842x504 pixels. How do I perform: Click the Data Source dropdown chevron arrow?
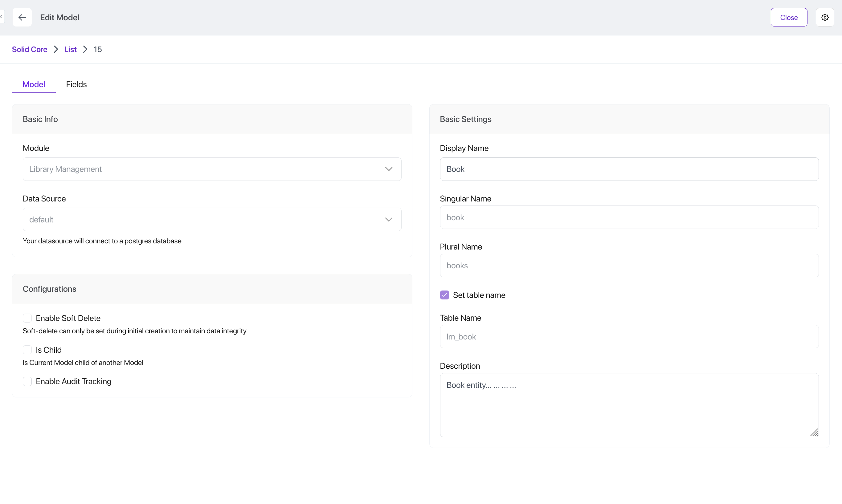click(x=389, y=219)
